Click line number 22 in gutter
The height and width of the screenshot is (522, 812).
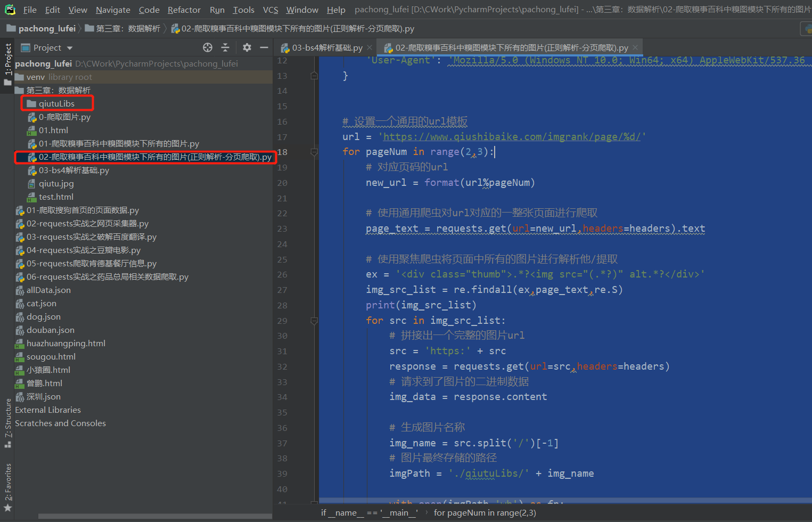pos(282,214)
